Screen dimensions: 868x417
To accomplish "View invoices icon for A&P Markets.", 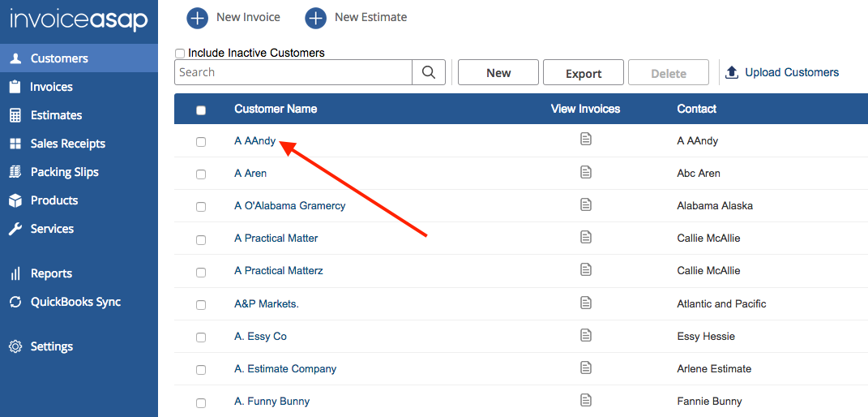I will [586, 303].
